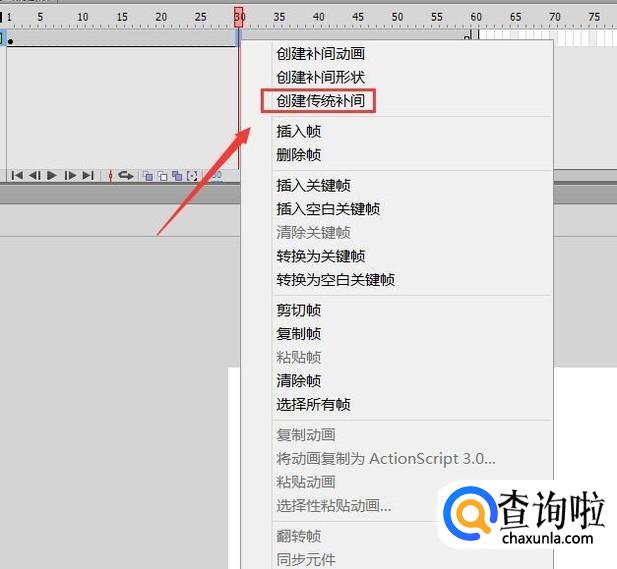Choose 创建补间形状 from context menu
Image resolution: width=617 pixels, height=569 pixels.
click(320, 77)
